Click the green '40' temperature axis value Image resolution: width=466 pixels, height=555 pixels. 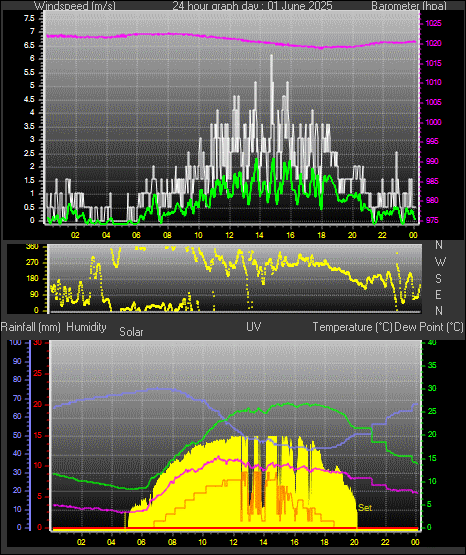point(432,343)
